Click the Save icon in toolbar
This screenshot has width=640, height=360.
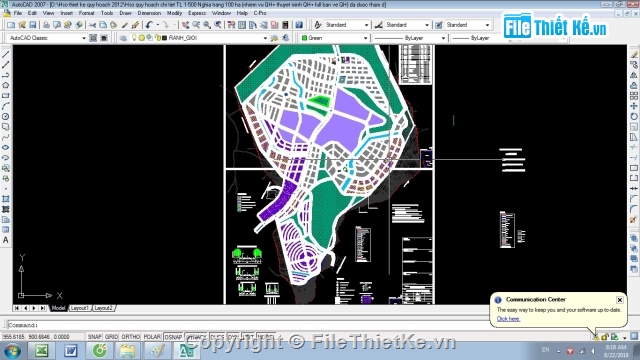[x=33, y=25]
